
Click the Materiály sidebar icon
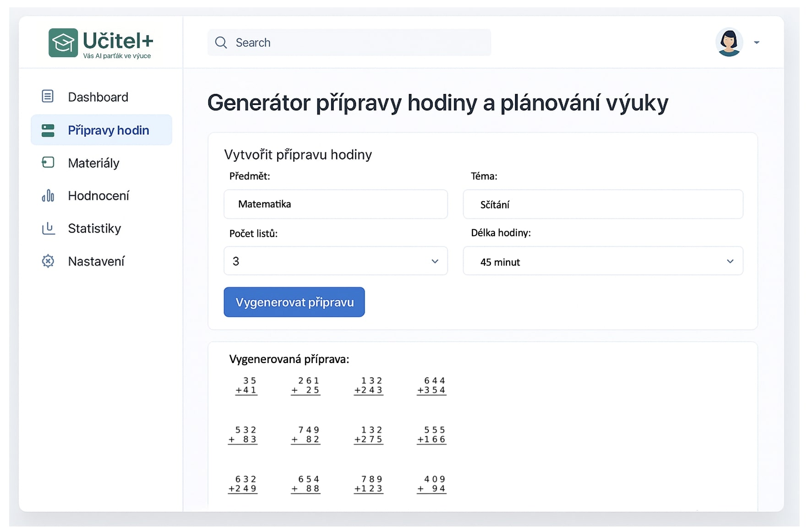pyautogui.click(x=48, y=163)
